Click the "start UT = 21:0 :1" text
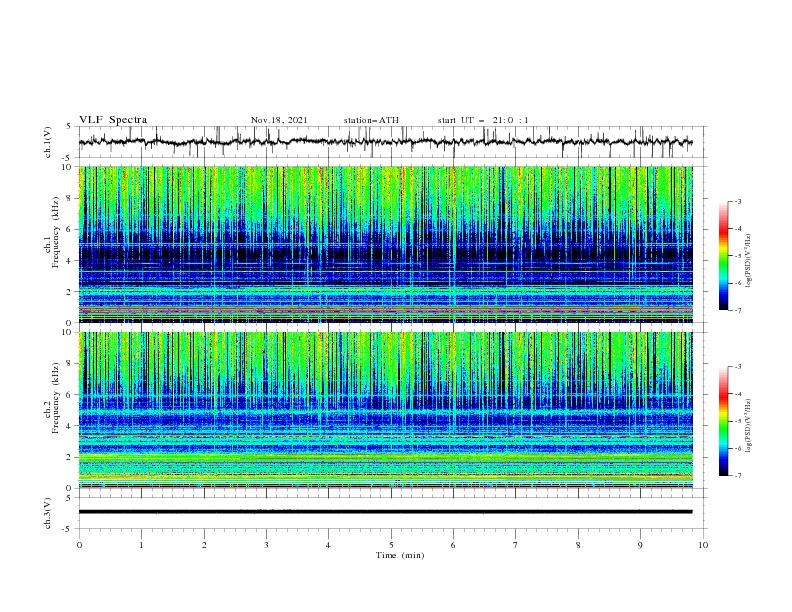 (483, 120)
